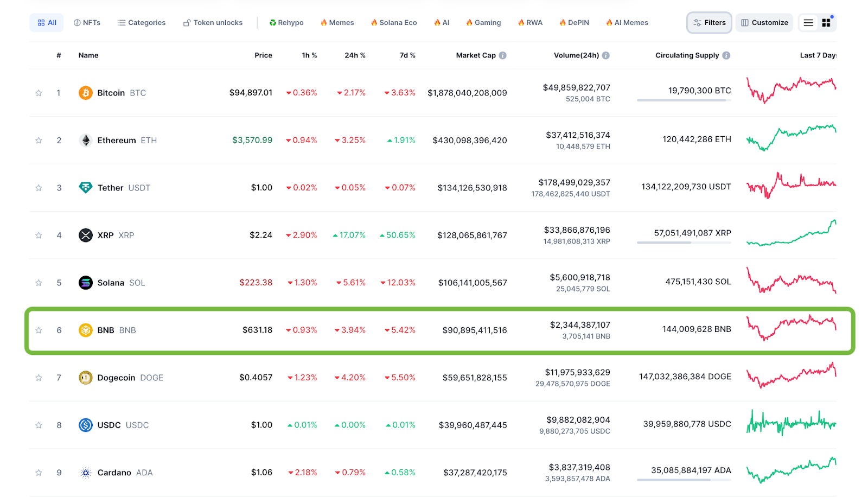Open the Solana Eco trending link

(x=394, y=23)
